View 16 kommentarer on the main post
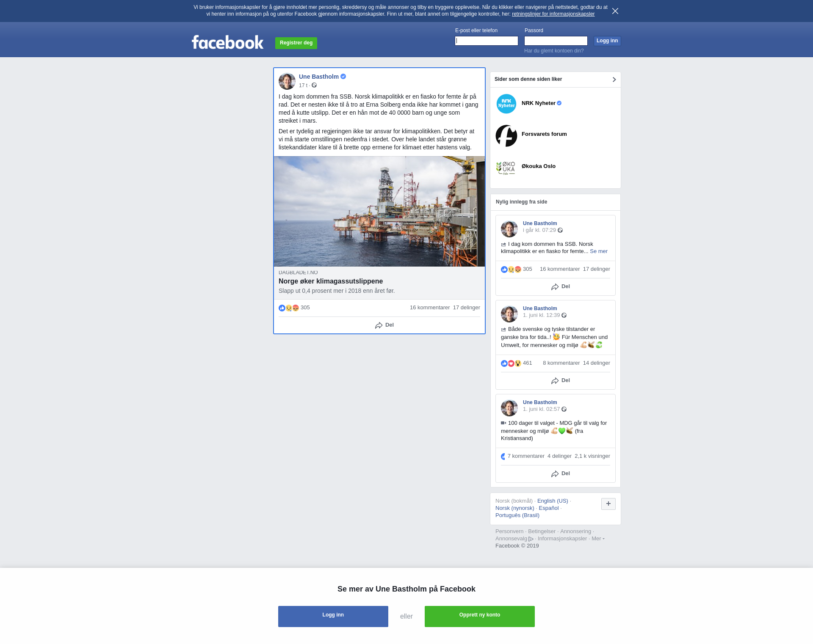The height and width of the screenshot is (644, 813). [x=430, y=308]
